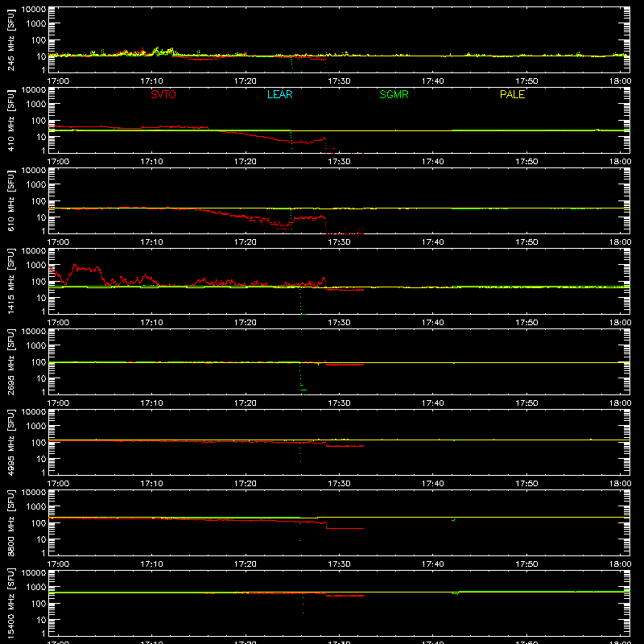Click 17:30 time label below 1415 MHz panel
Image resolution: width=644 pixels, height=644 pixels.
point(339,323)
